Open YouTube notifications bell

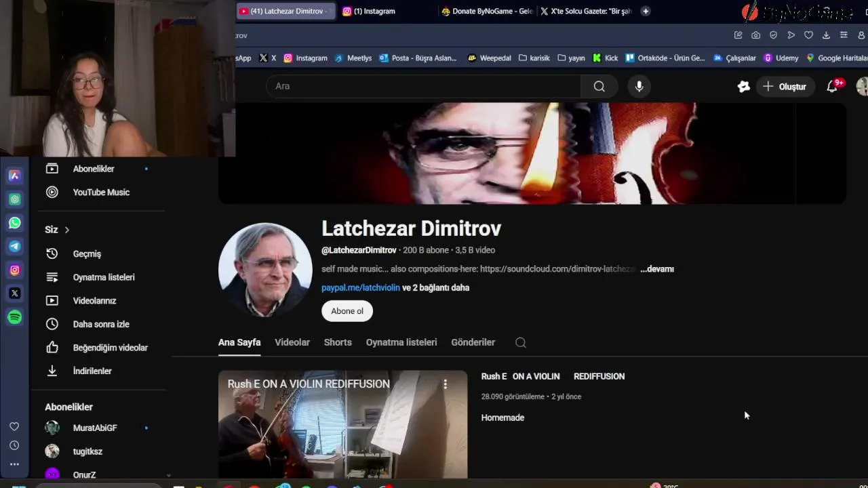click(x=832, y=86)
